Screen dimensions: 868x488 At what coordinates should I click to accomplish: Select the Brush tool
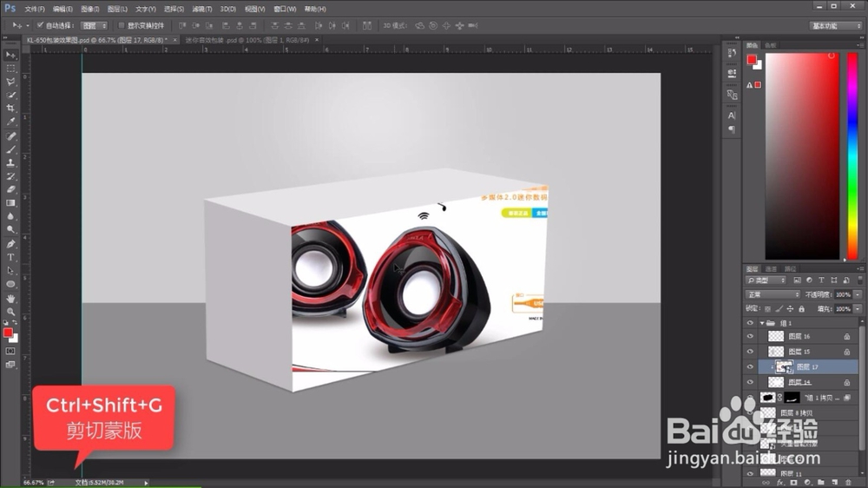[10, 149]
